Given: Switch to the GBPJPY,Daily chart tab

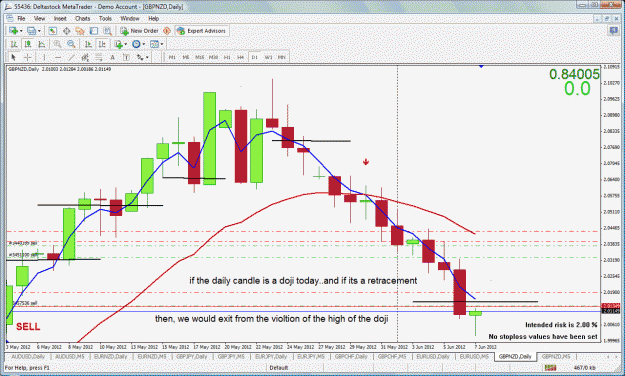Looking at the screenshot, I should pos(191,356).
